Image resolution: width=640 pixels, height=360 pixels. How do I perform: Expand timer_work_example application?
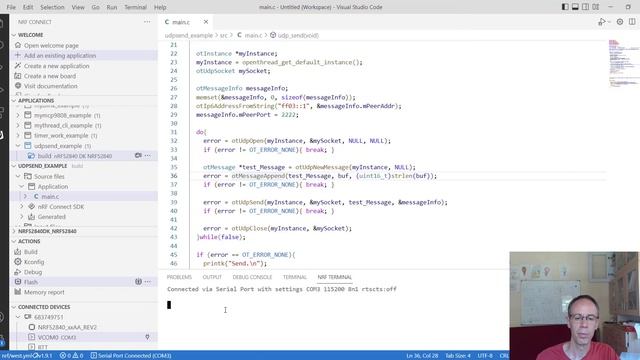[x=18, y=136]
